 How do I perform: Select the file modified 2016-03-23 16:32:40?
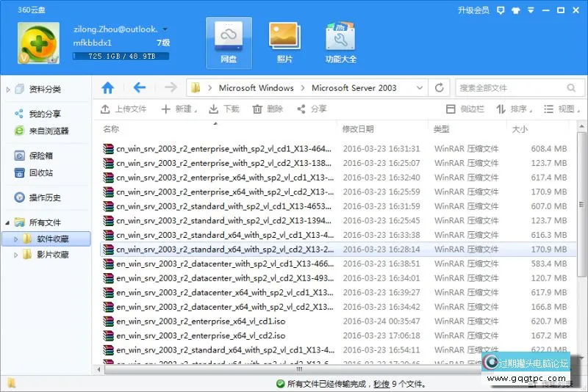click(337, 178)
